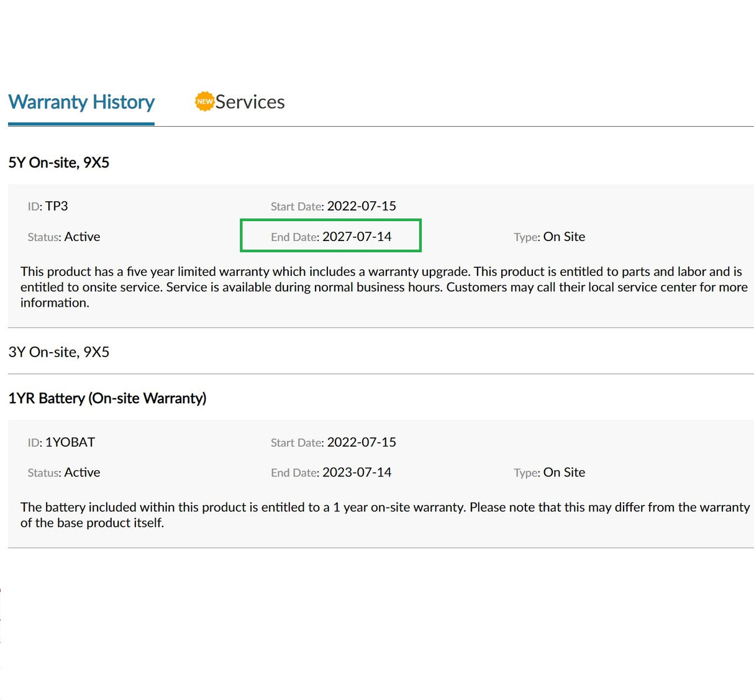Click the blue underline below Warranty History
Screen dimensions: 754x700
point(81,124)
